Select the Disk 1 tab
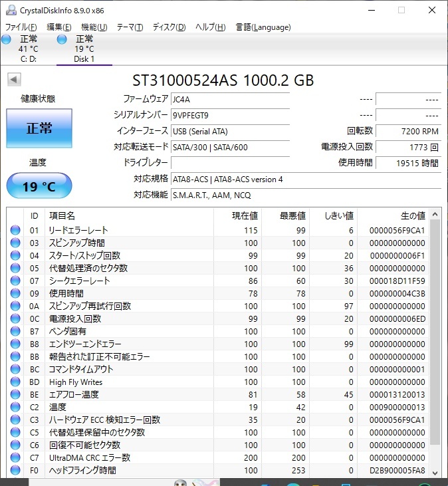The height and width of the screenshot is (486, 448). point(84,49)
